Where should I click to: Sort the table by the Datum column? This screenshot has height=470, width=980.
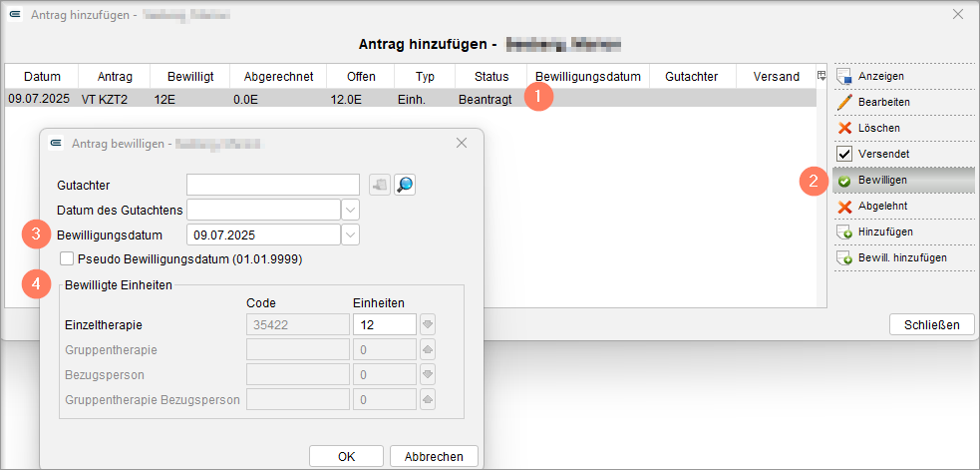pyautogui.click(x=42, y=77)
